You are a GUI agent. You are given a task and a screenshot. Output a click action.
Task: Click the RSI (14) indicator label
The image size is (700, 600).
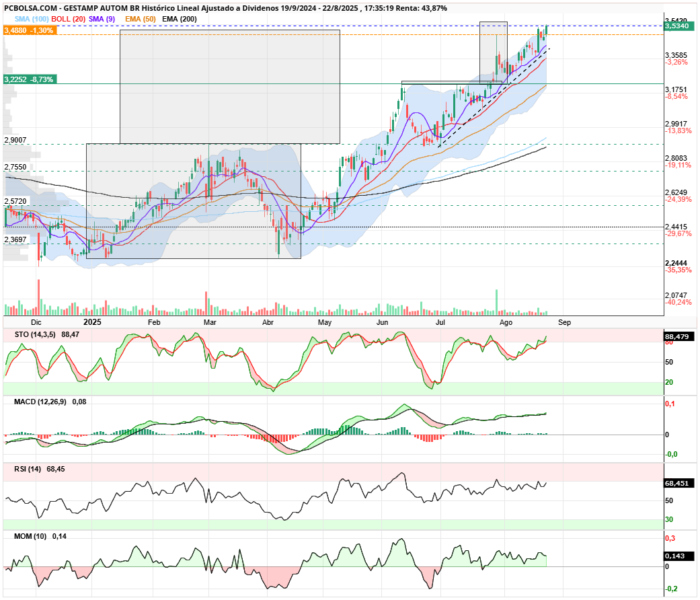[28, 470]
